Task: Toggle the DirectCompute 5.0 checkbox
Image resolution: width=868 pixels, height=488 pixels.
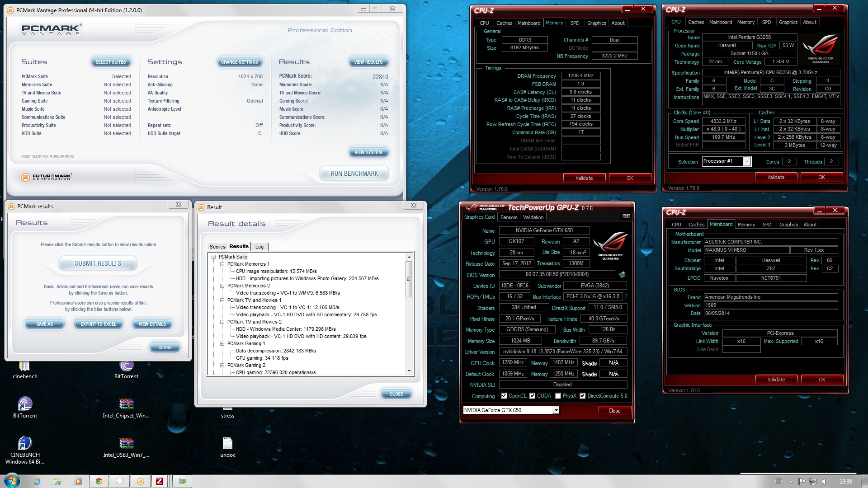Action: click(x=583, y=396)
